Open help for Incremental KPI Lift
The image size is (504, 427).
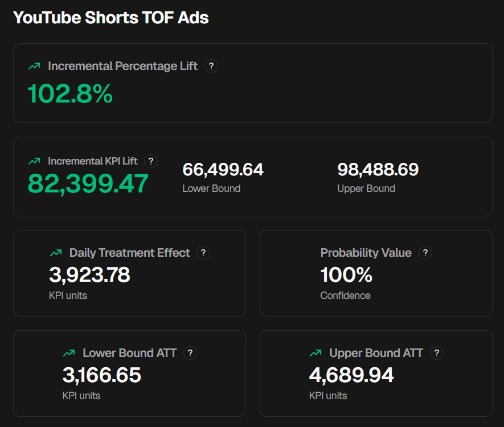click(x=151, y=161)
